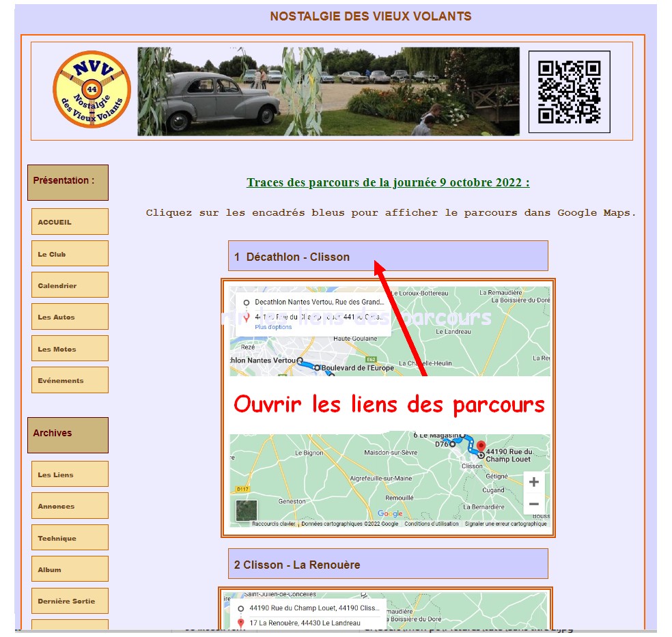Open the Evénements page

click(70, 380)
